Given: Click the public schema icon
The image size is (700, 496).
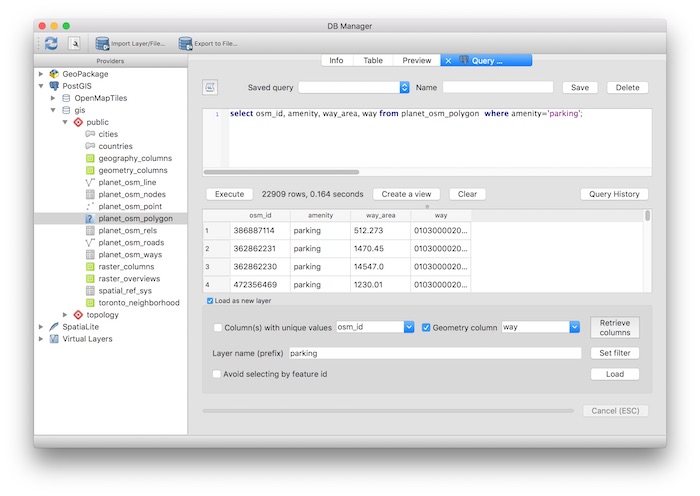Looking at the screenshot, I should [78, 122].
